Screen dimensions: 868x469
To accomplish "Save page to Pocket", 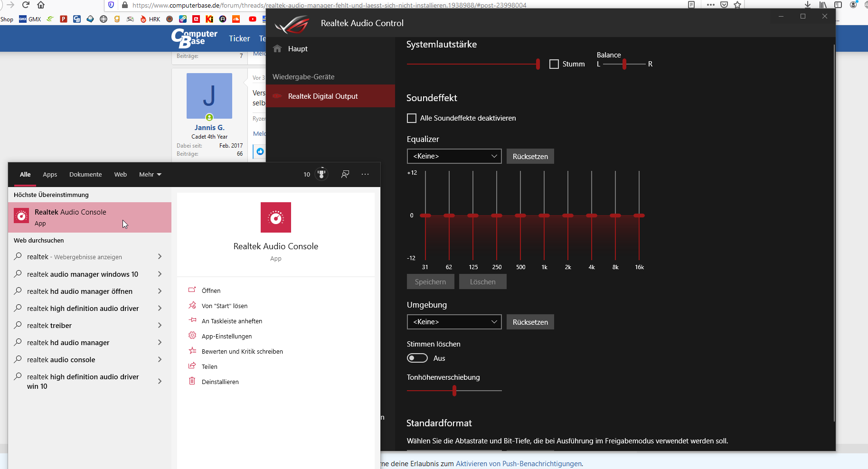I will tap(724, 5).
